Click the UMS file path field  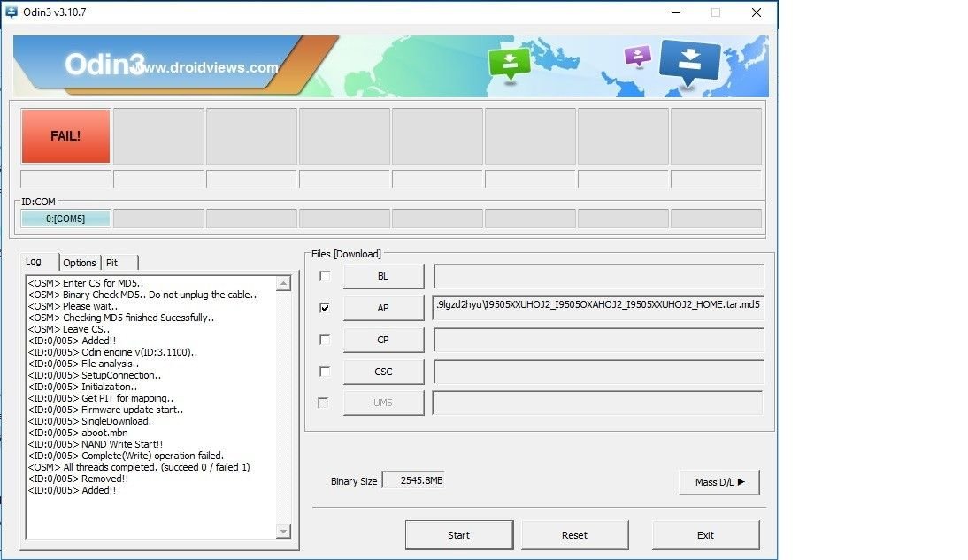pos(597,403)
